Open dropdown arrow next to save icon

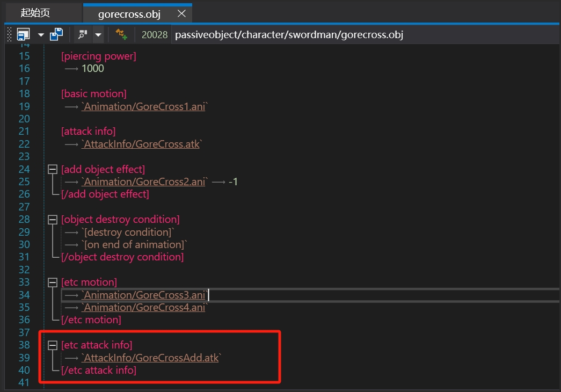coord(41,35)
